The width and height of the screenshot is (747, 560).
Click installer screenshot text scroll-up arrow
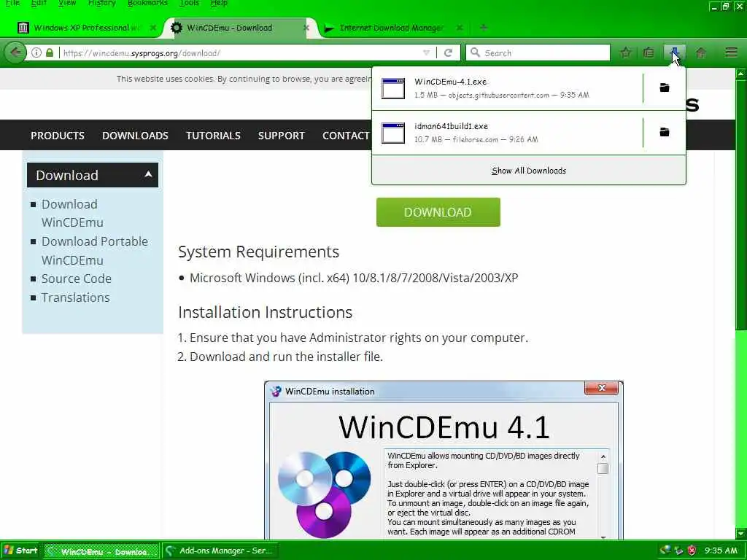pos(603,456)
